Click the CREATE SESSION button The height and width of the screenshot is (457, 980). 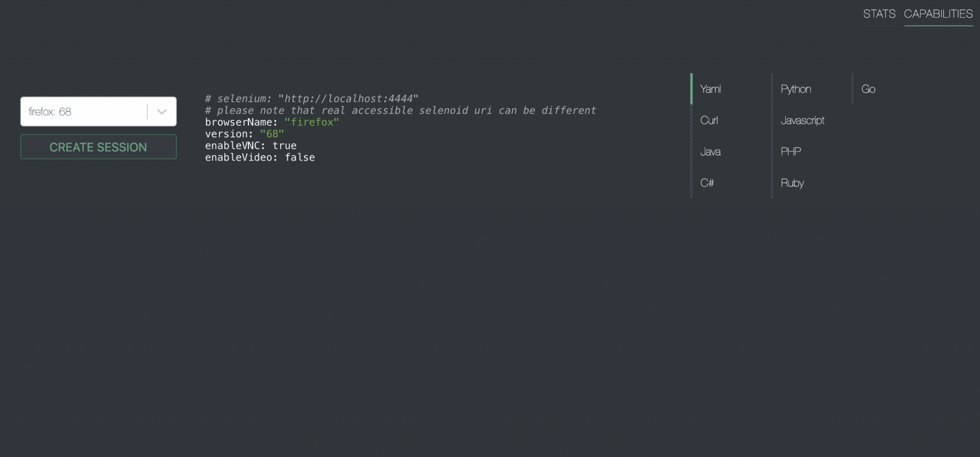click(98, 147)
